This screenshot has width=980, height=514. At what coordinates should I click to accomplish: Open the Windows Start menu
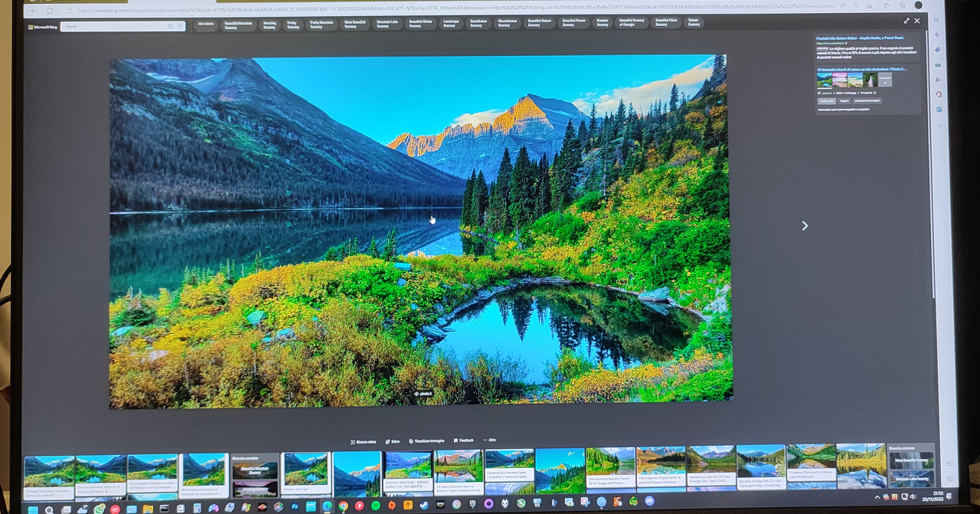coord(33,509)
